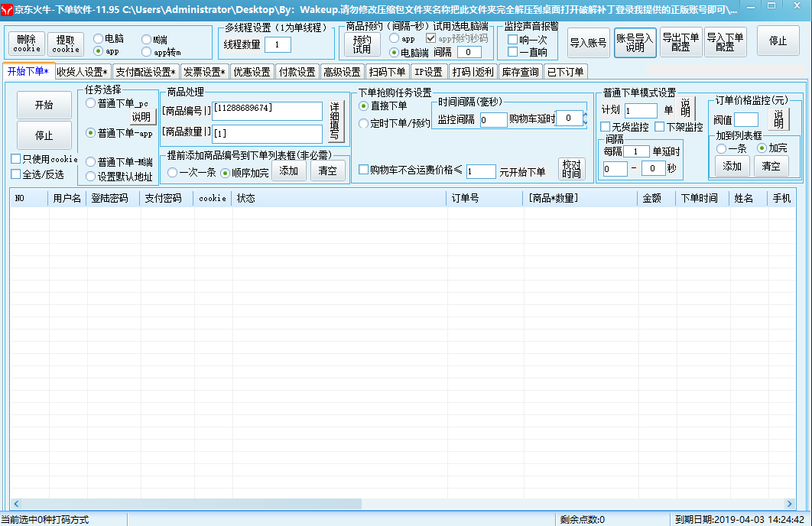Image resolution: width=812 pixels, height=526 pixels.
Task: Click the 商品数量 input field
Action: [267, 134]
